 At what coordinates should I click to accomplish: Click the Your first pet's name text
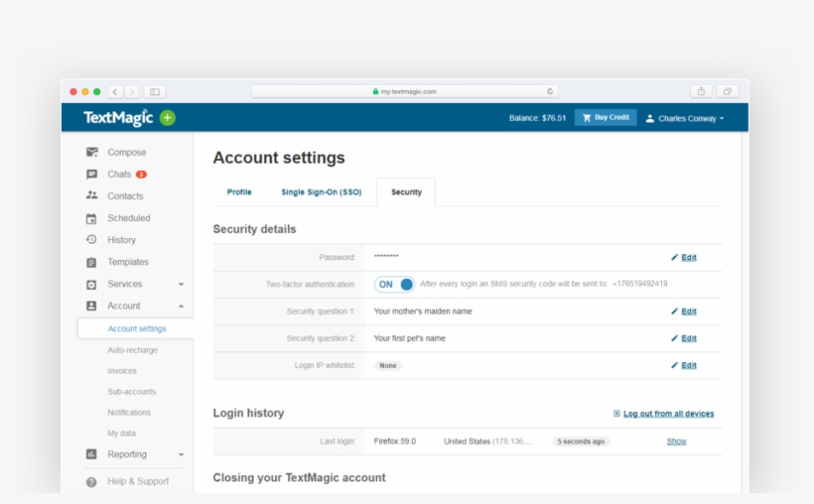pyautogui.click(x=409, y=338)
